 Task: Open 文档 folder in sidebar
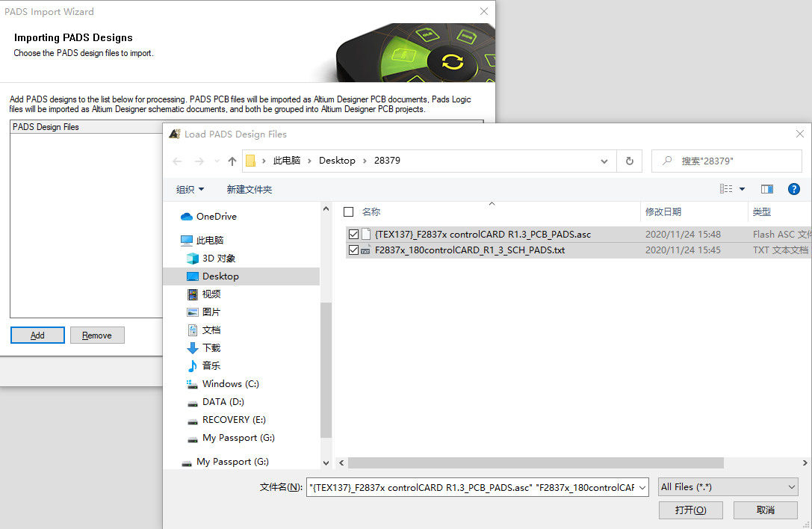211,330
